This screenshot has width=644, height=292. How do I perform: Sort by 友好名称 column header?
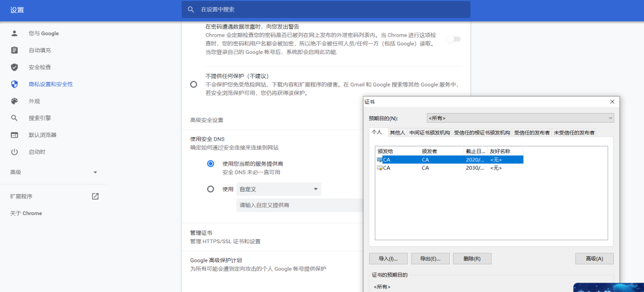pos(506,151)
